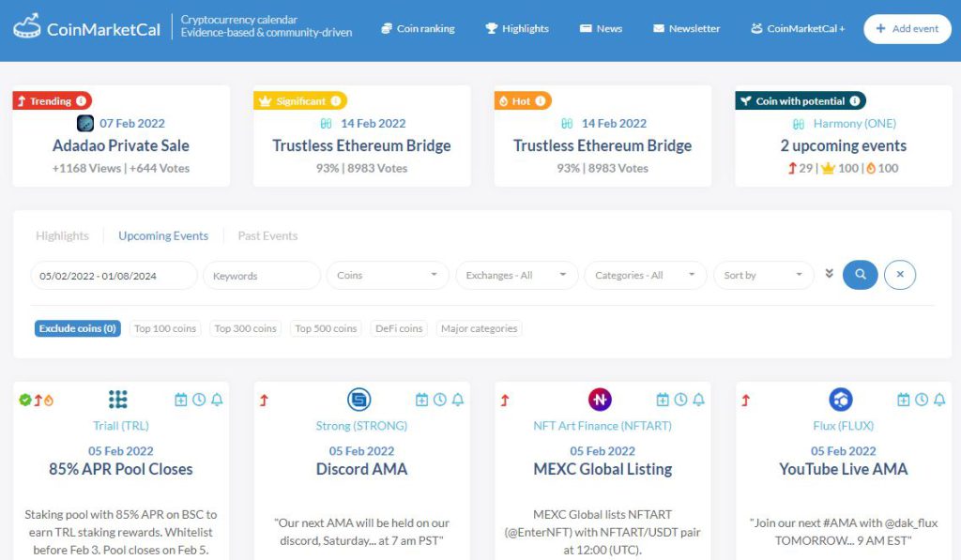
Task: Click the blue search button
Action: (860, 275)
